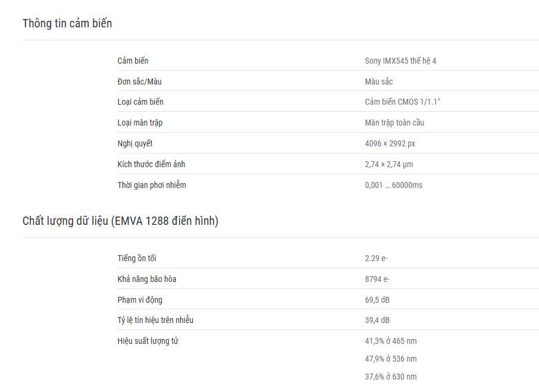
Task: Select the 47,9% ở 536 nm value
Action: pyautogui.click(x=391, y=359)
